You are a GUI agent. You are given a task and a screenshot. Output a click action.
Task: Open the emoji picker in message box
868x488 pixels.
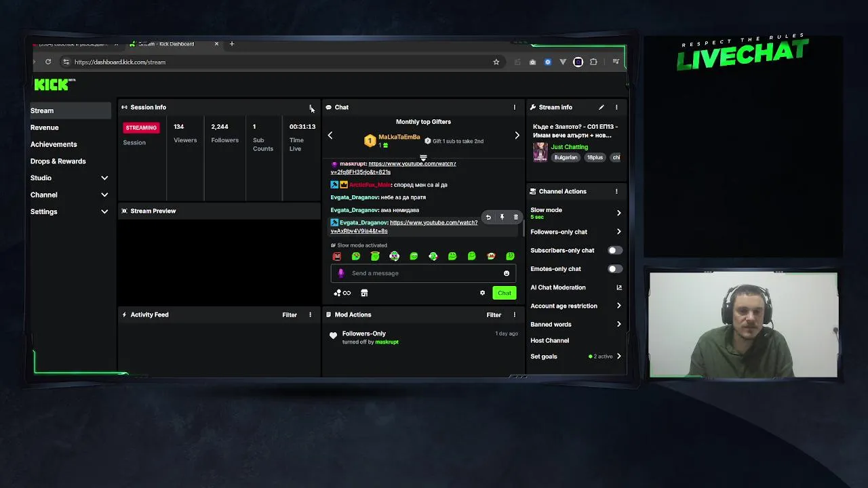tap(507, 273)
